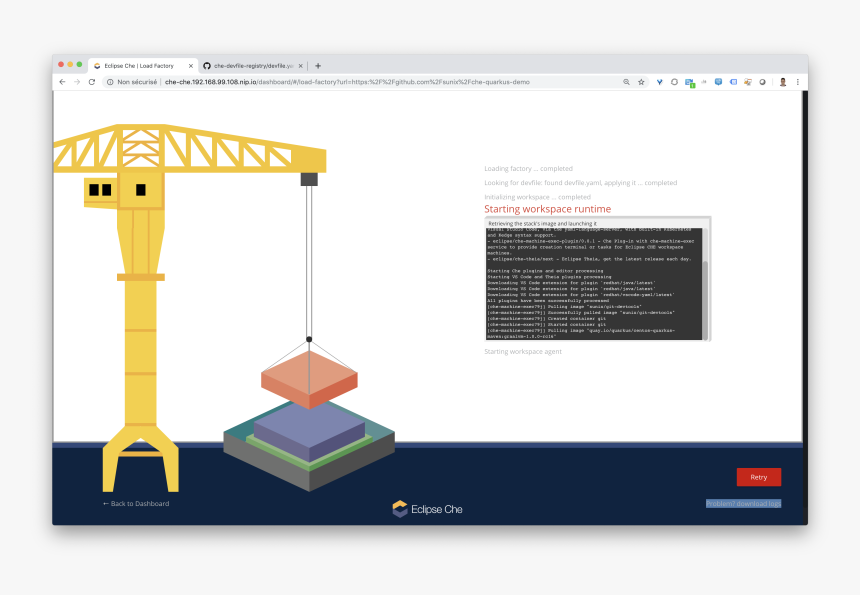Click the Starting workspace agent step

pos(523,352)
